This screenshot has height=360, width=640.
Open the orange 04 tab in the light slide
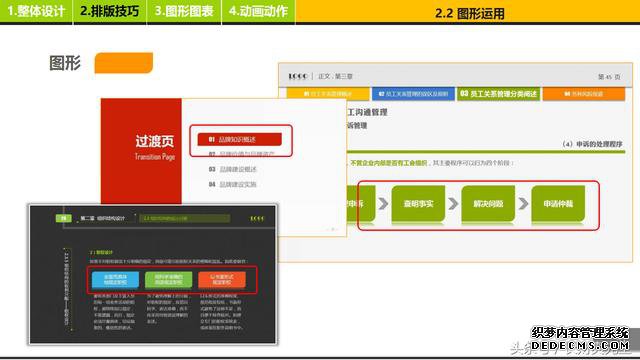pyautogui.click(x=584, y=94)
